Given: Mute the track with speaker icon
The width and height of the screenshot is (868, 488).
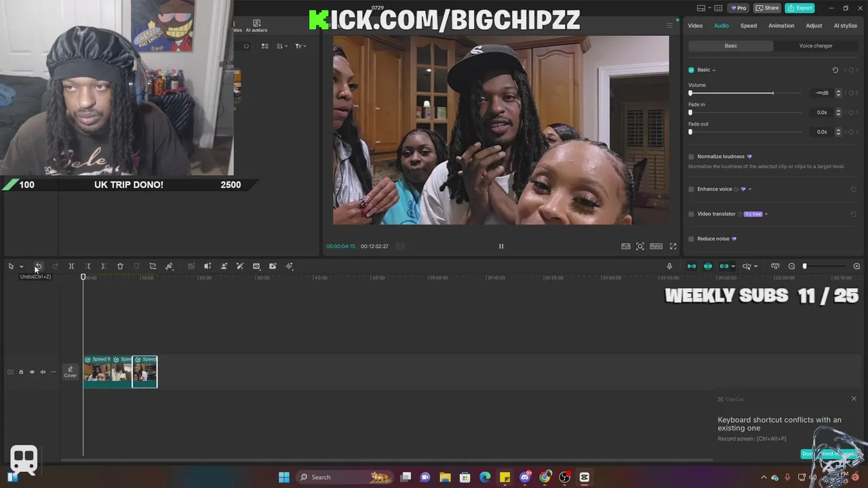Looking at the screenshot, I should click(x=43, y=372).
